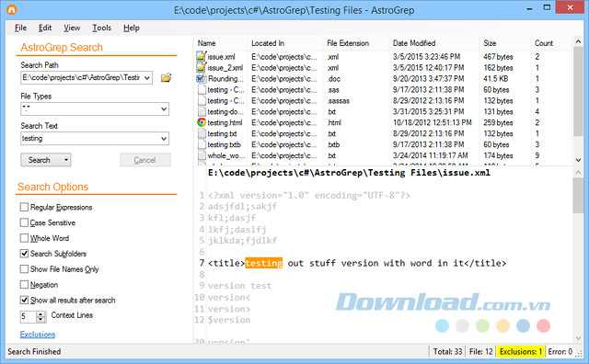Uncheck Show all results after search

click(24, 301)
